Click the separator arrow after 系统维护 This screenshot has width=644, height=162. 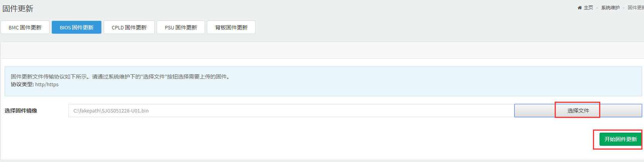[624, 8]
